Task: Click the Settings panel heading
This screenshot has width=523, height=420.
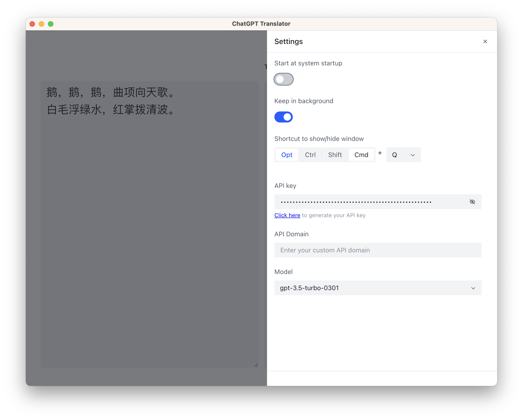Action: (x=288, y=41)
